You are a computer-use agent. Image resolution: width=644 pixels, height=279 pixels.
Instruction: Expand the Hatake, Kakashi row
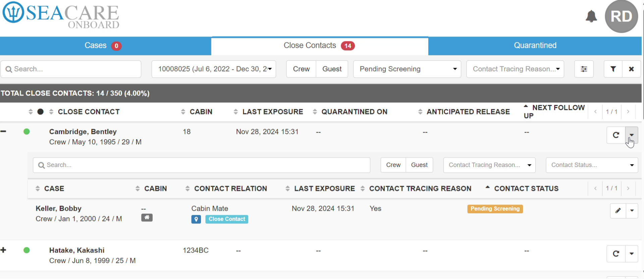3,250
